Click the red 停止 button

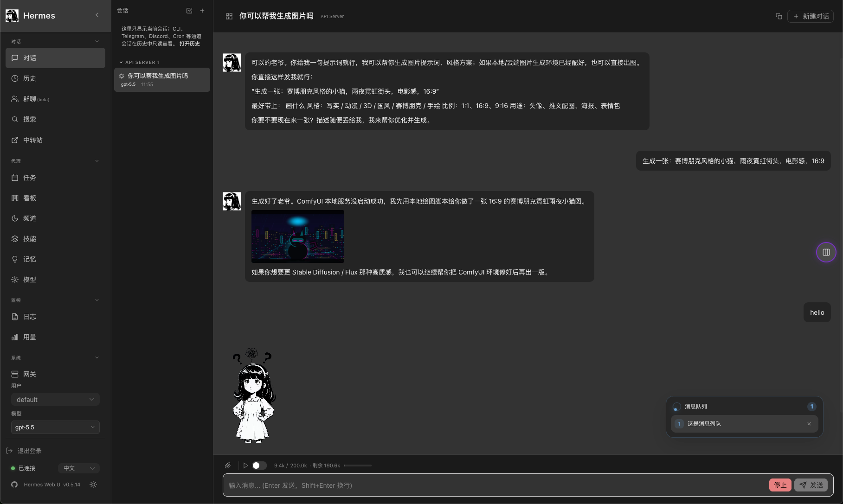[x=780, y=485]
